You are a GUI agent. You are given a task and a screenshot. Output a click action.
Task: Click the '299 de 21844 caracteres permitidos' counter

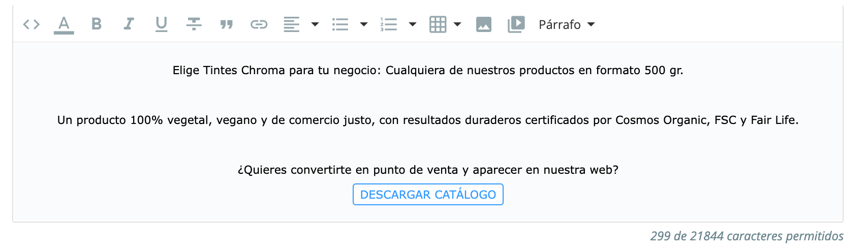coord(747,236)
